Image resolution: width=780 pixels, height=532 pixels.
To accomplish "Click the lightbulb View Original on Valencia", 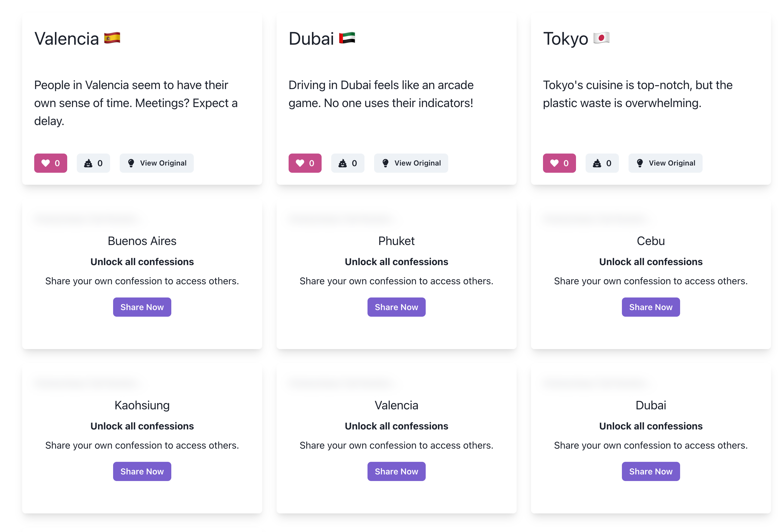I will [156, 163].
